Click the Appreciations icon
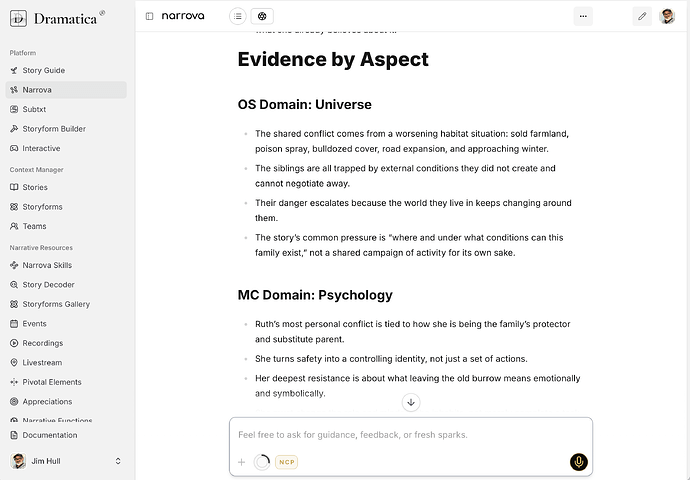This screenshot has width=690, height=480. (x=14, y=401)
